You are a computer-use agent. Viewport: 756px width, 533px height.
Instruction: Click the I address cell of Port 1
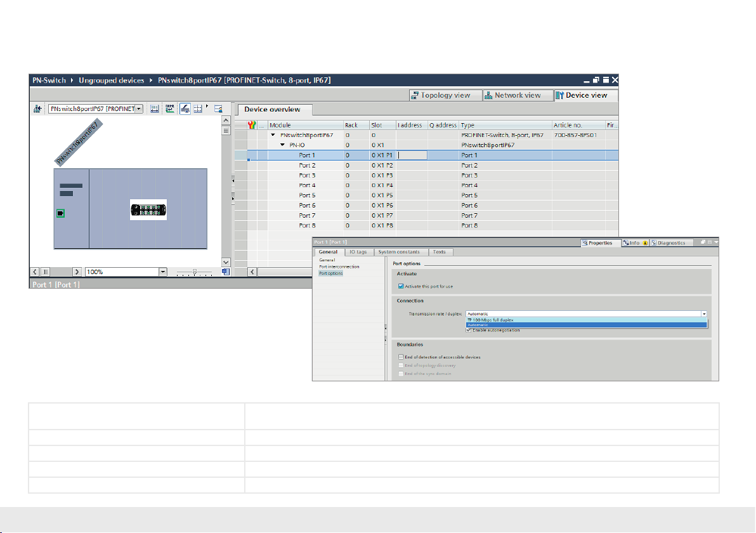pos(412,155)
